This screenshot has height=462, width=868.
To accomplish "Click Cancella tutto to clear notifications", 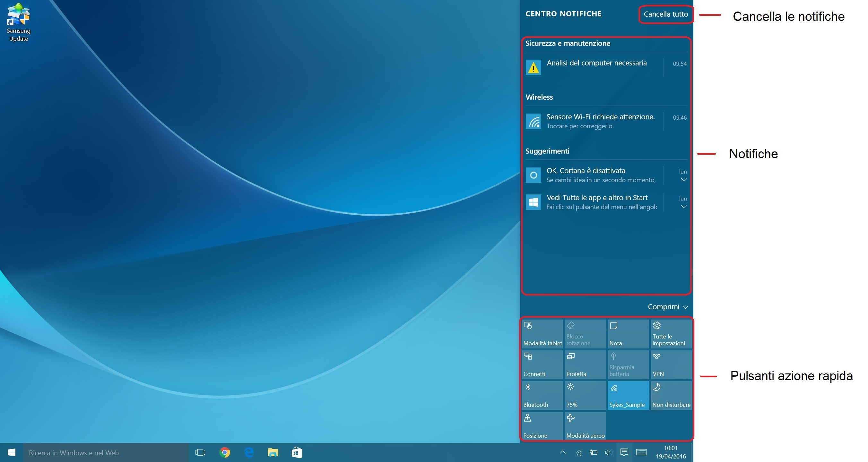I will tap(665, 14).
